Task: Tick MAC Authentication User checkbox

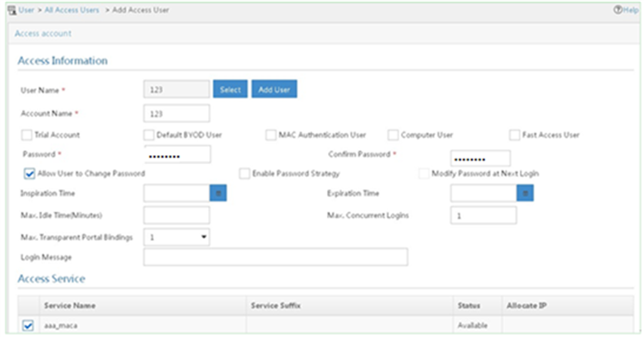Action: coord(271,135)
